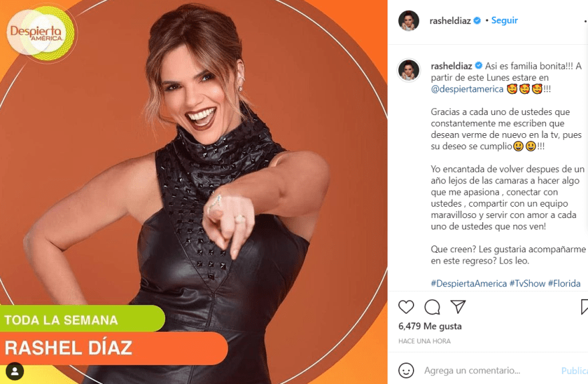588x384 pixels.
Task: Share post with paper plane icon
Action: tap(458, 306)
